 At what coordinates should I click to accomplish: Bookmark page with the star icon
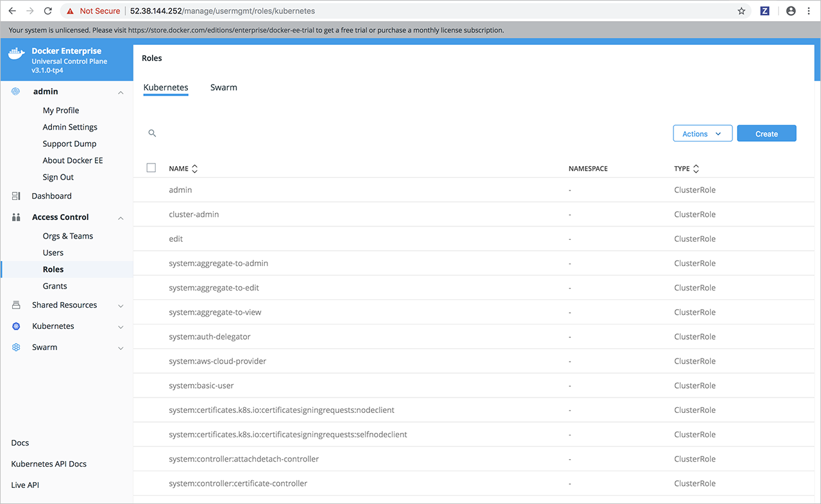pos(741,11)
